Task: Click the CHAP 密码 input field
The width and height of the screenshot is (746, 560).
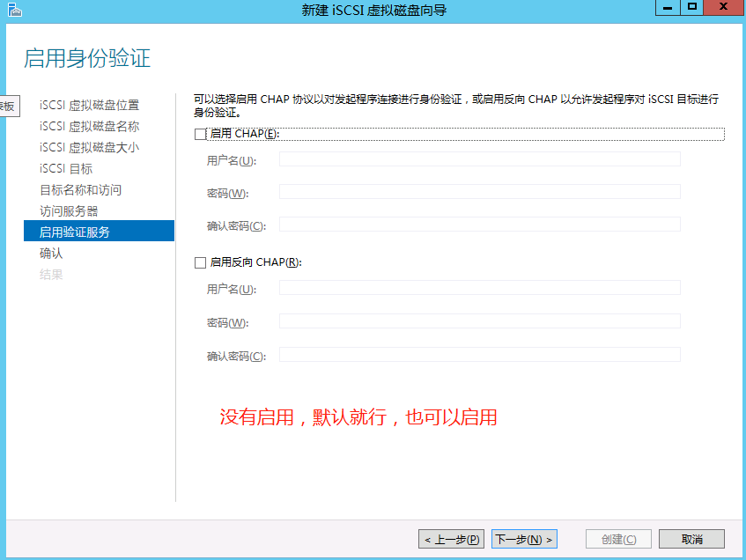Action: 480,191
